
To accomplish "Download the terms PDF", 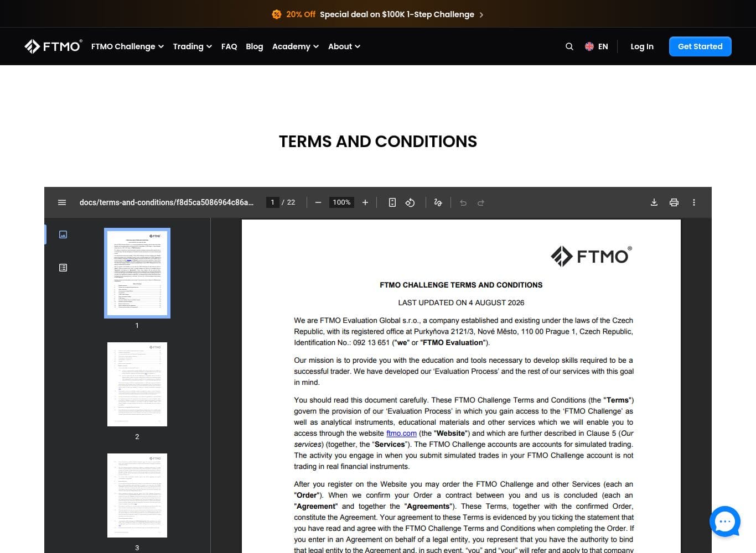I will [654, 202].
